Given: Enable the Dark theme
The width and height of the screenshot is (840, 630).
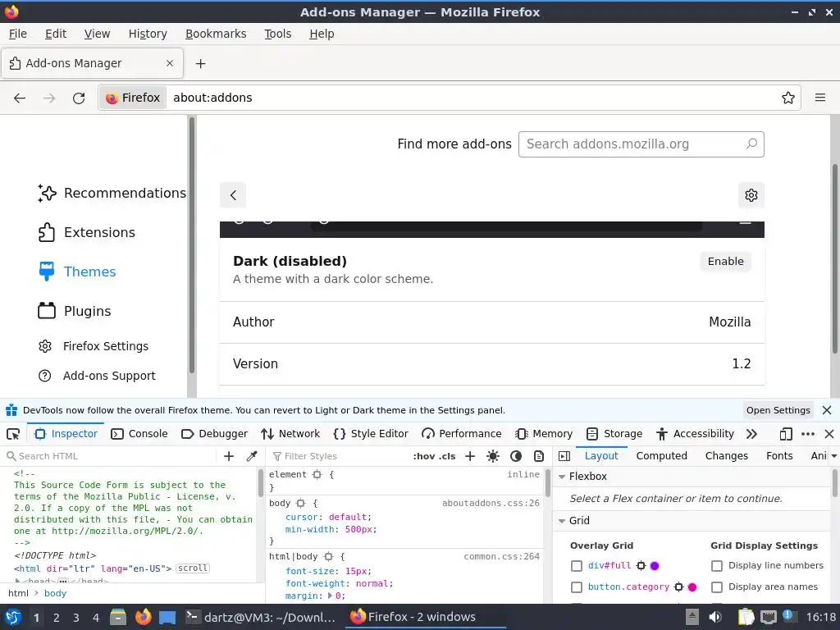Looking at the screenshot, I should click(725, 262).
